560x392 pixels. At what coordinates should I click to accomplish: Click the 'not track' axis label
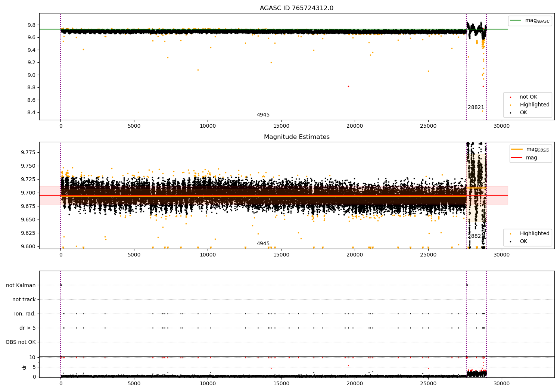(x=24, y=300)
